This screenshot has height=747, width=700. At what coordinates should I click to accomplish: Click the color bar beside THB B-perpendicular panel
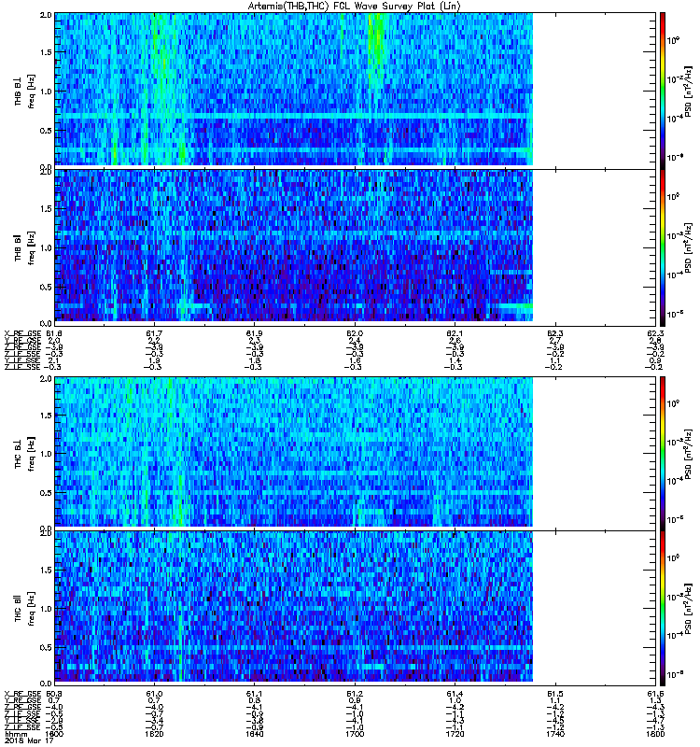[x=663, y=91]
